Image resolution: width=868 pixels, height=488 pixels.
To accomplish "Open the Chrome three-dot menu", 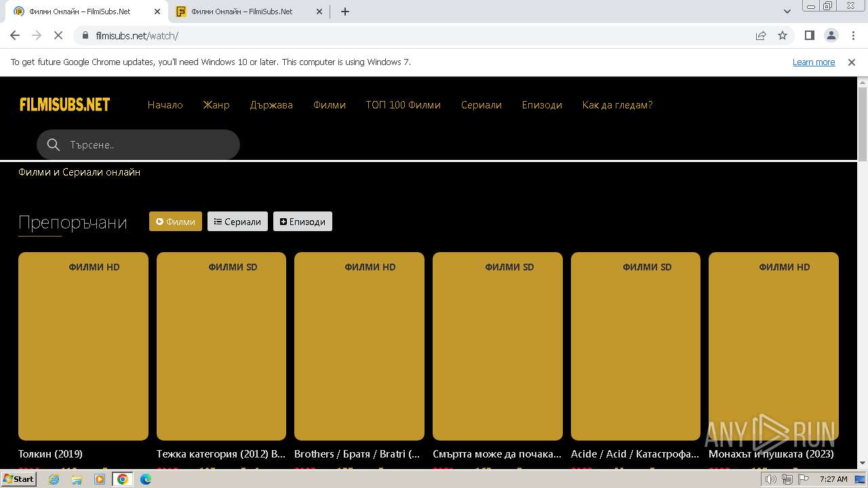I will [x=852, y=35].
